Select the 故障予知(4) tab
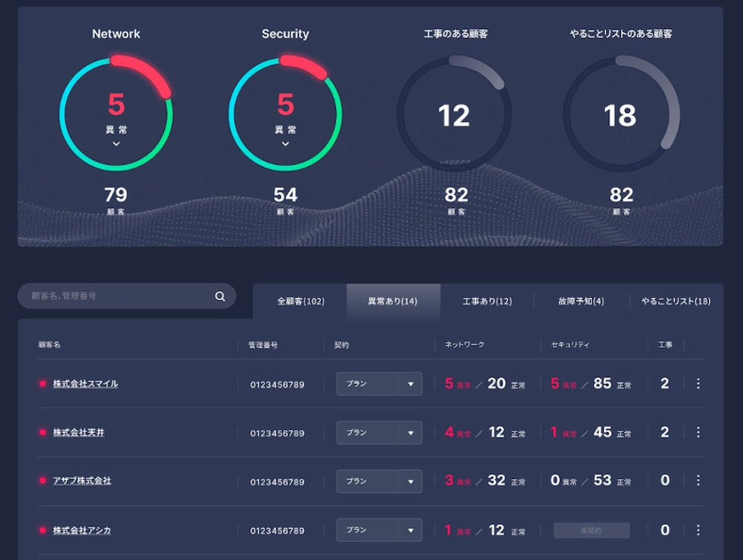 pos(581,302)
